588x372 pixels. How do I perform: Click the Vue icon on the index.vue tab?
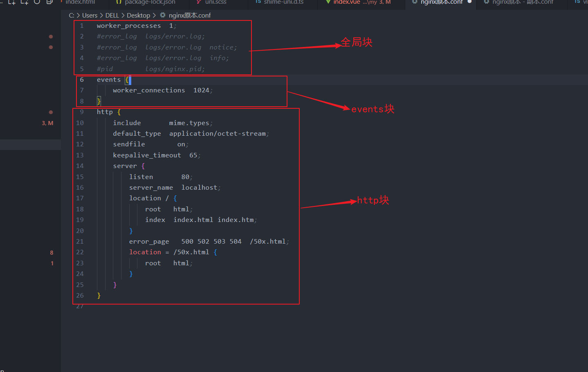pyautogui.click(x=328, y=2)
